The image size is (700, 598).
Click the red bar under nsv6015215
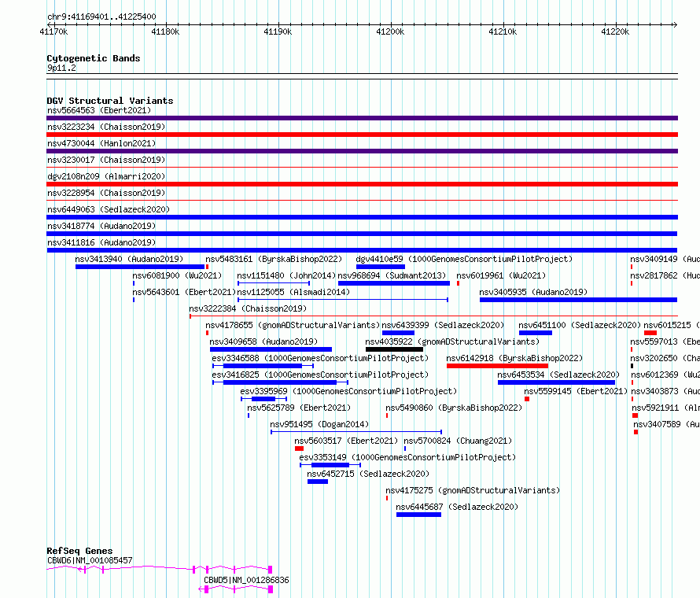(x=650, y=333)
